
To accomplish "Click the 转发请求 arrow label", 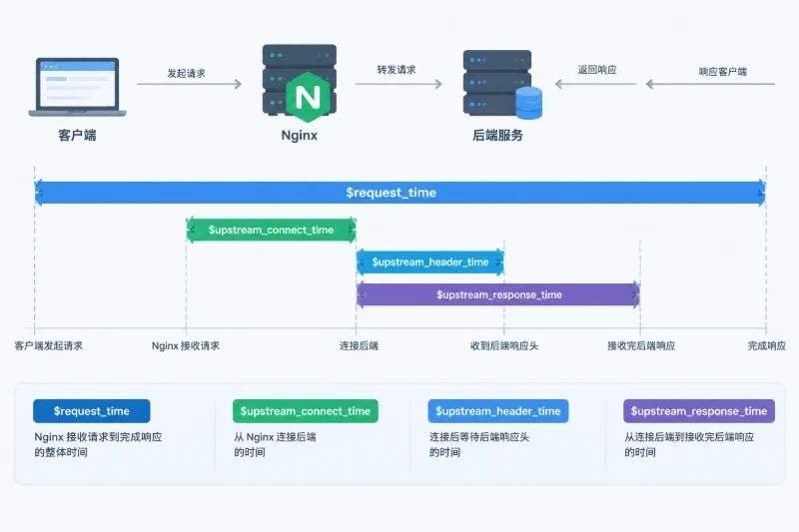I will 397,70.
